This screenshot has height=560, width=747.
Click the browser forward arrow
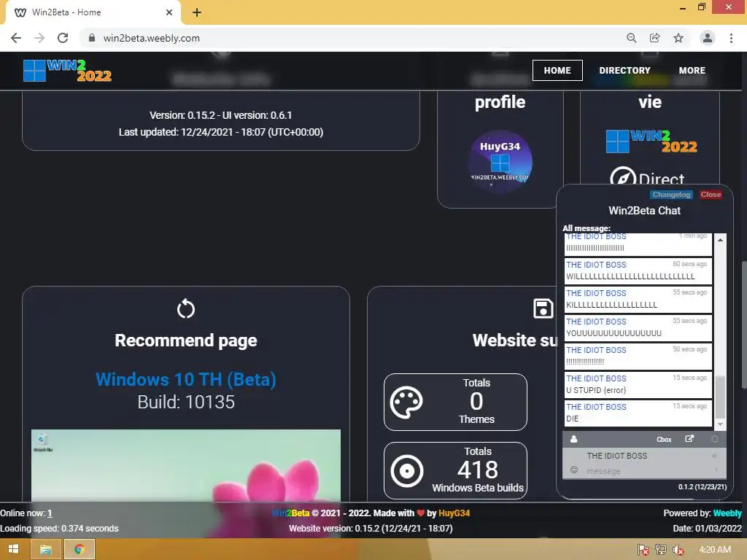(x=39, y=38)
